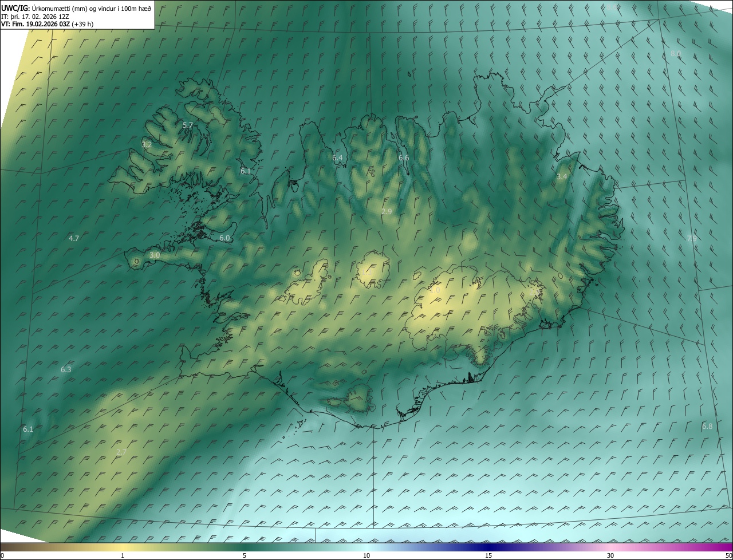
Task: Click the 6.4 value label on the map
Action: point(337,157)
